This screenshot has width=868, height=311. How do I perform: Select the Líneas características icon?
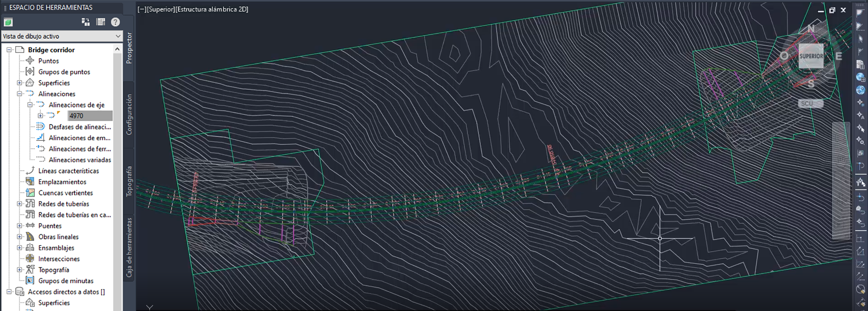click(30, 170)
